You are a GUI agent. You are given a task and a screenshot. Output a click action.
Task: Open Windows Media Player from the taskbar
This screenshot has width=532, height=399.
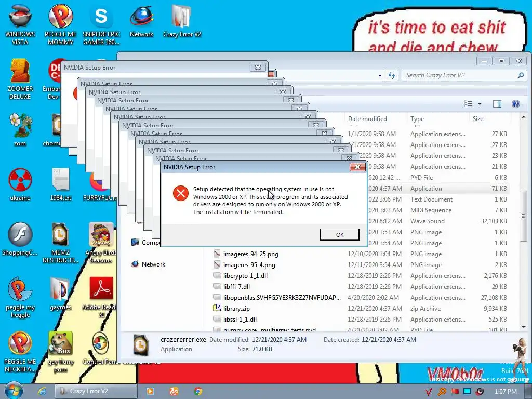[150, 391]
